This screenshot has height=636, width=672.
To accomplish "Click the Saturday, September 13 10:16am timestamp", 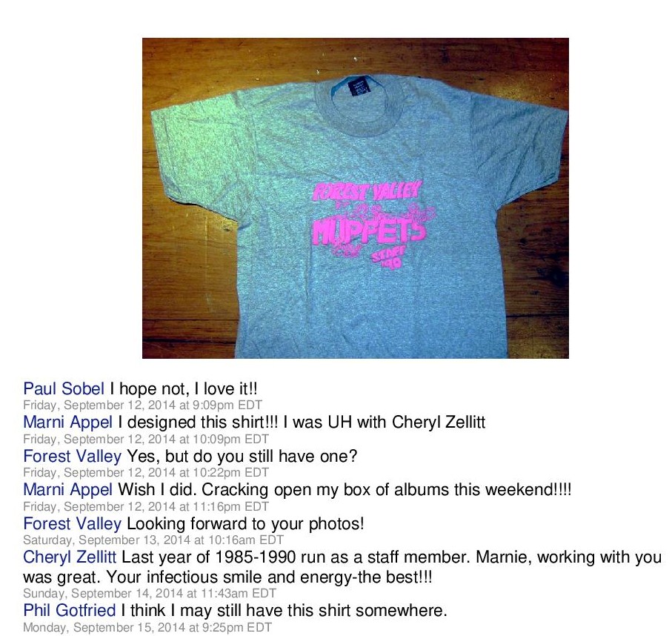I will 153,540.
